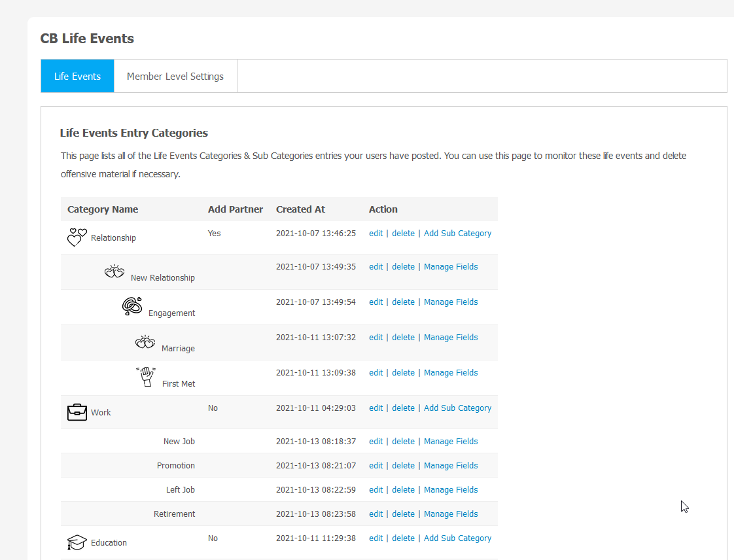Add Sub Category to Relationship
Viewport: 734px width, 560px height.
click(457, 234)
